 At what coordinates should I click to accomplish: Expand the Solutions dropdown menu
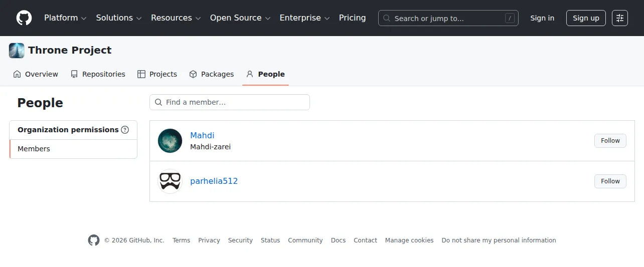[119, 18]
